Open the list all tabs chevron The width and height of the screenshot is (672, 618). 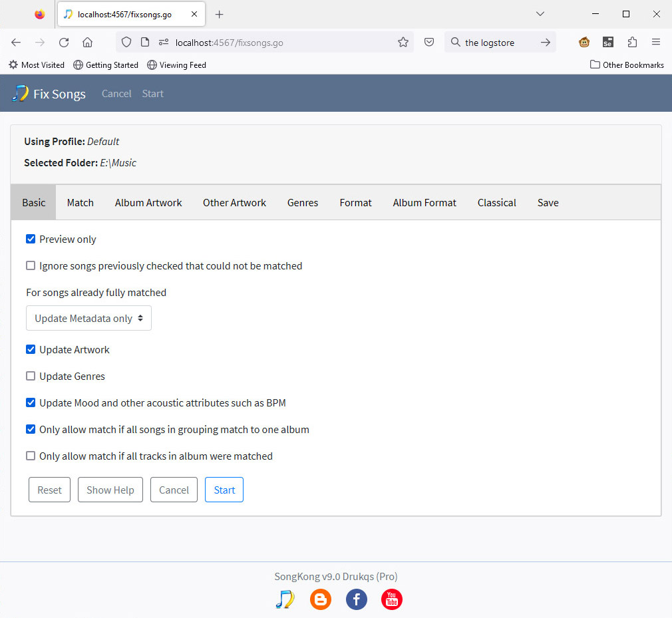pyautogui.click(x=540, y=14)
